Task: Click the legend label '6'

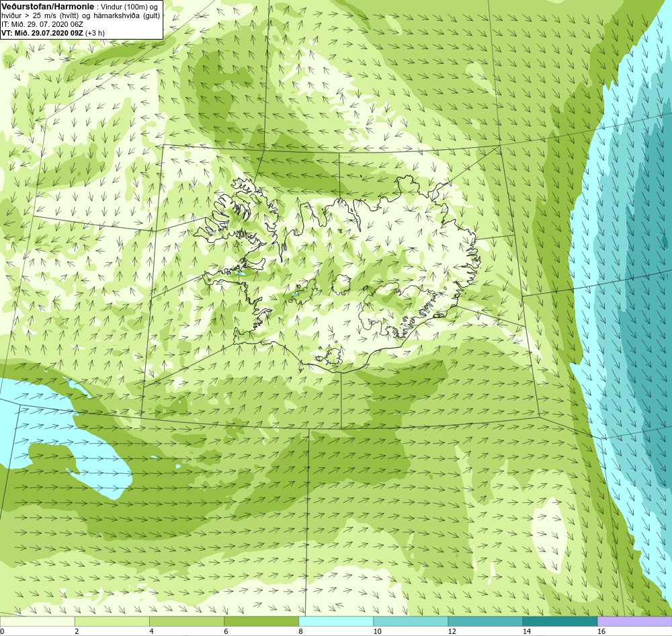Action: [226, 631]
